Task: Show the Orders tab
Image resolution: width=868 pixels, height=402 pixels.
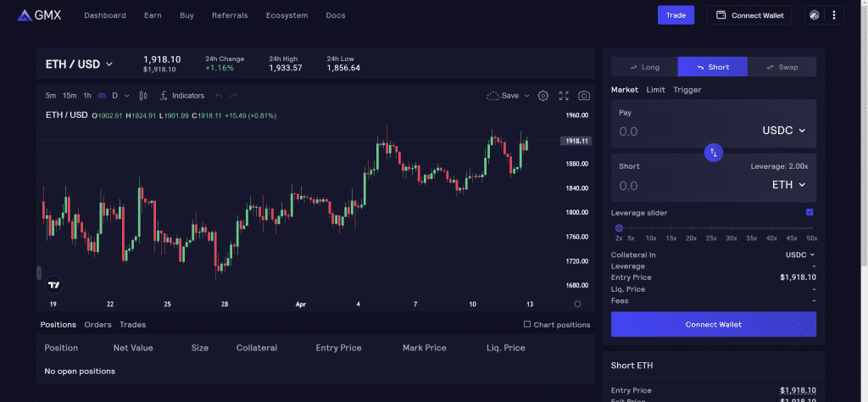Action: point(98,325)
